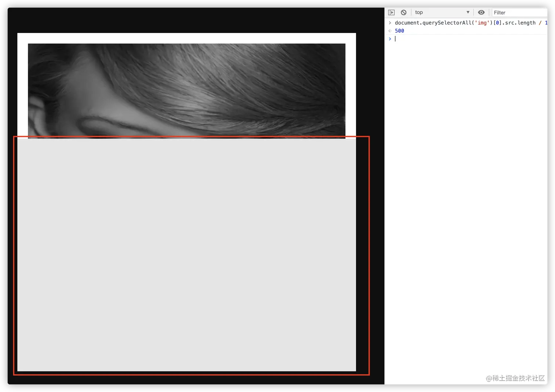Viewport: 555px width, 392px height.
Task: Create a live expression with the eye icon
Action: click(x=481, y=12)
